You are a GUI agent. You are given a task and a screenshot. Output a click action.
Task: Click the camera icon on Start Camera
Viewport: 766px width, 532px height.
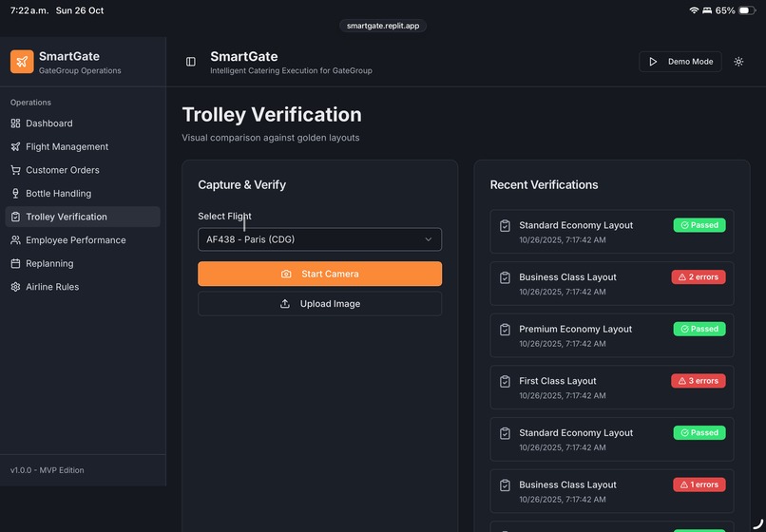(x=286, y=274)
